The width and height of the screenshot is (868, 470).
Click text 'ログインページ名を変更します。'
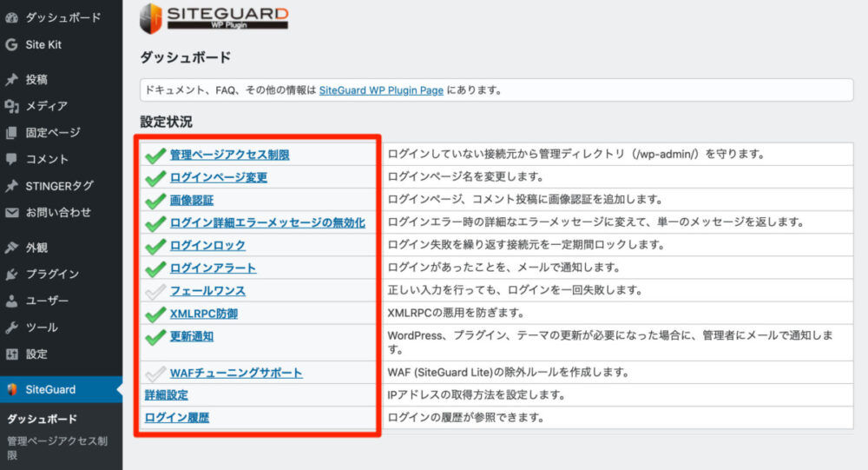pos(466,177)
